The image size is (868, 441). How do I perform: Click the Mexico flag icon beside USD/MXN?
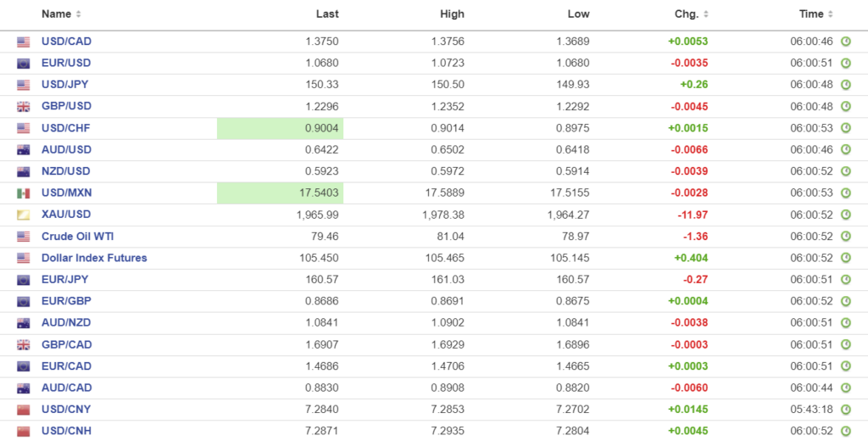(24, 193)
